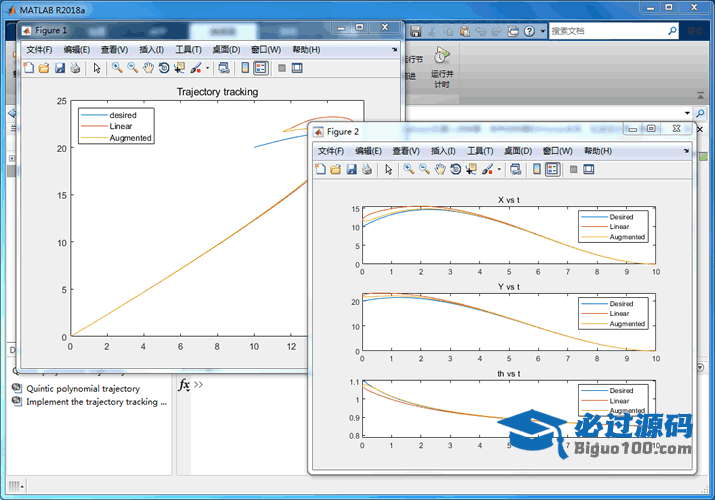This screenshot has height=500, width=715.
Task: Open brush color dropdown arrow in Figure 1
Action: pos(207,68)
